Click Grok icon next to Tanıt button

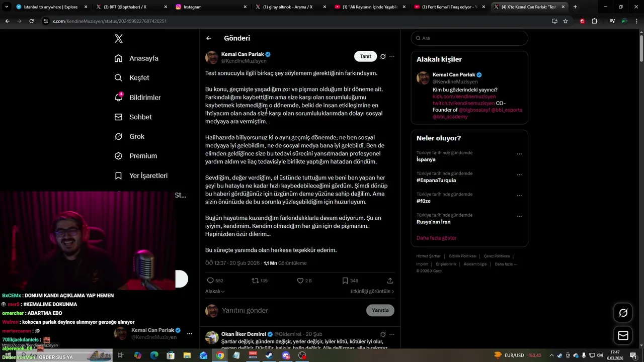383,56
